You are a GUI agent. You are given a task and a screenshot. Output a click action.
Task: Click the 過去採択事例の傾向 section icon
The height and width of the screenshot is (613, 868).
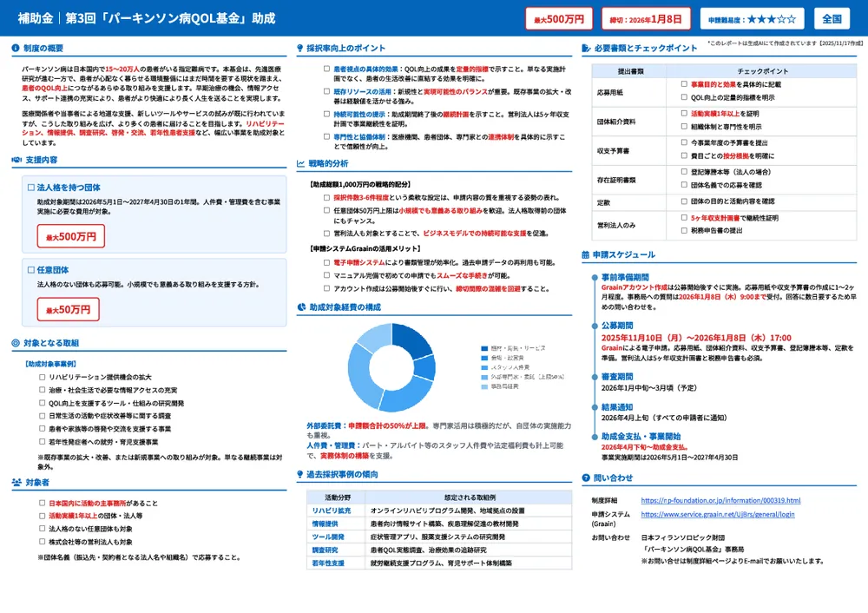299,473
